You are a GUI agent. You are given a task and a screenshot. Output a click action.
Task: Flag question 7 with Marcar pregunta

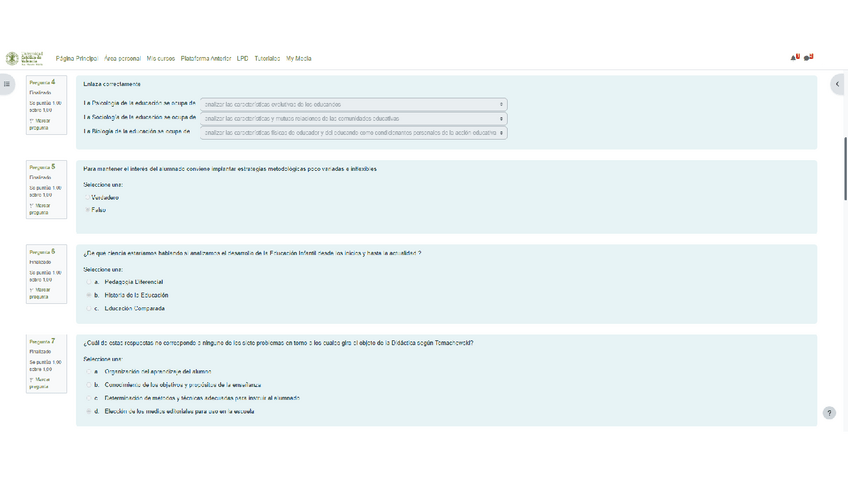[x=39, y=383]
